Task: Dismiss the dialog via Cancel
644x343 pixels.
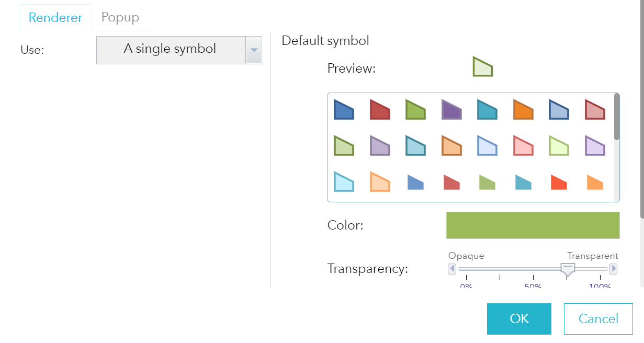Action: pyautogui.click(x=598, y=319)
